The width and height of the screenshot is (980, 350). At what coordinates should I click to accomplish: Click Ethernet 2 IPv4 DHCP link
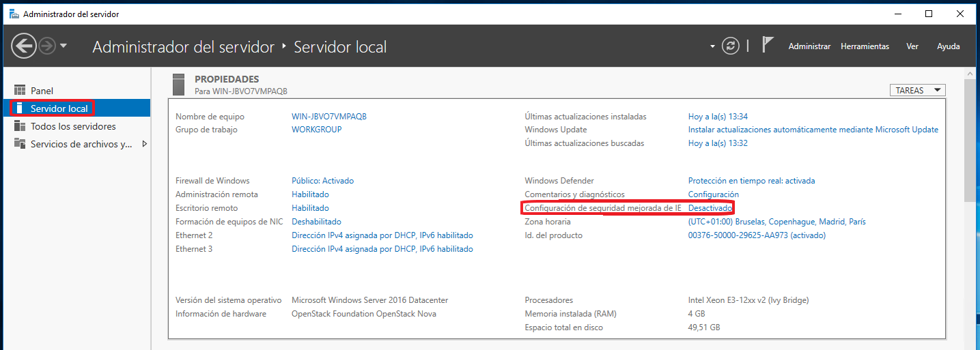[x=382, y=235]
